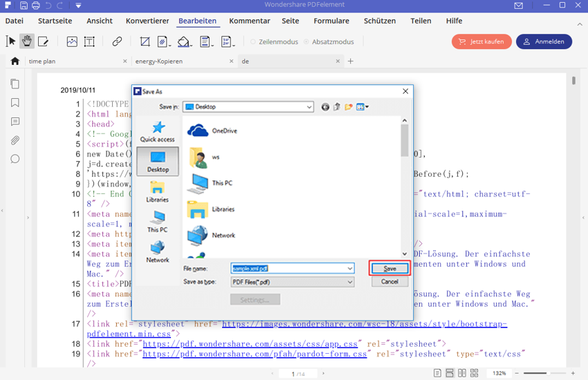Add a new tab with plus

(x=351, y=61)
